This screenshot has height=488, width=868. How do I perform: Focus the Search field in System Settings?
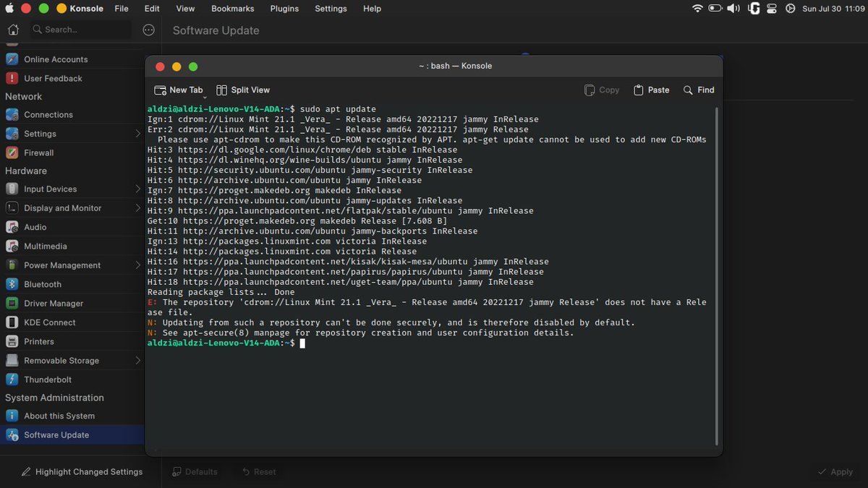(x=80, y=30)
